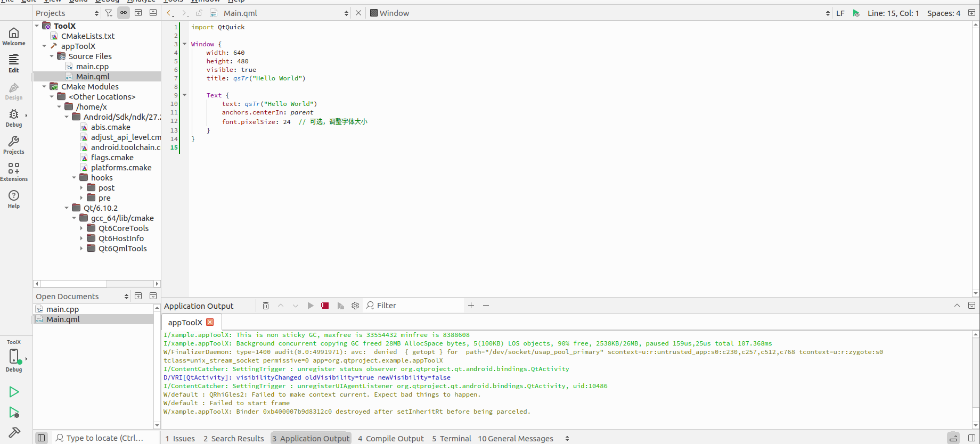Switch to the Compile Output tab
The height and width of the screenshot is (444, 980).
tap(391, 438)
